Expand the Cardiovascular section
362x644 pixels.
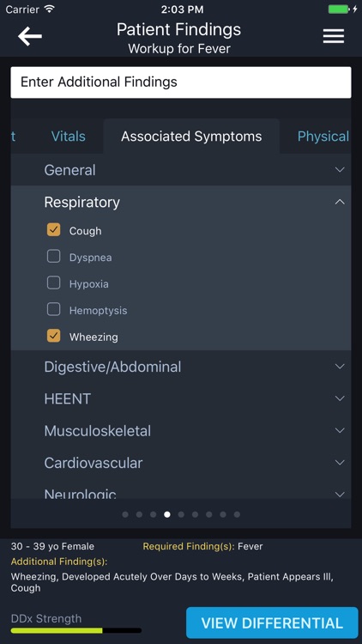pos(181,463)
